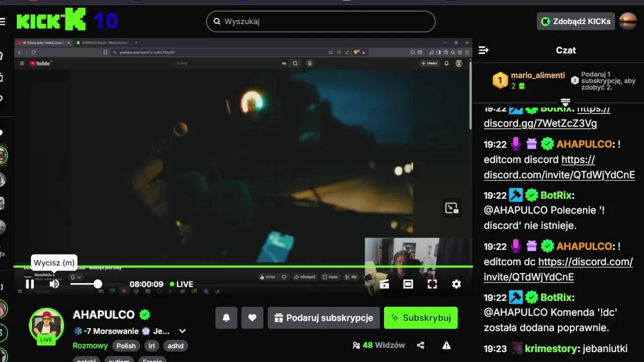Screen dimensions: 644x362
Task: Click the AHAPULCO channel name
Action: [x=104, y=315]
